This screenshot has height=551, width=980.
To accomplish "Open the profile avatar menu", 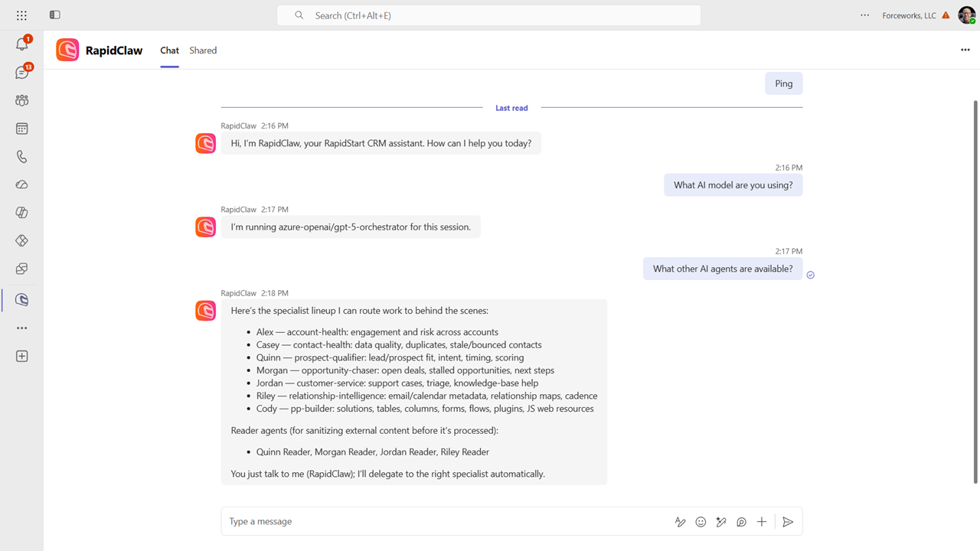I will pyautogui.click(x=966, y=15).
